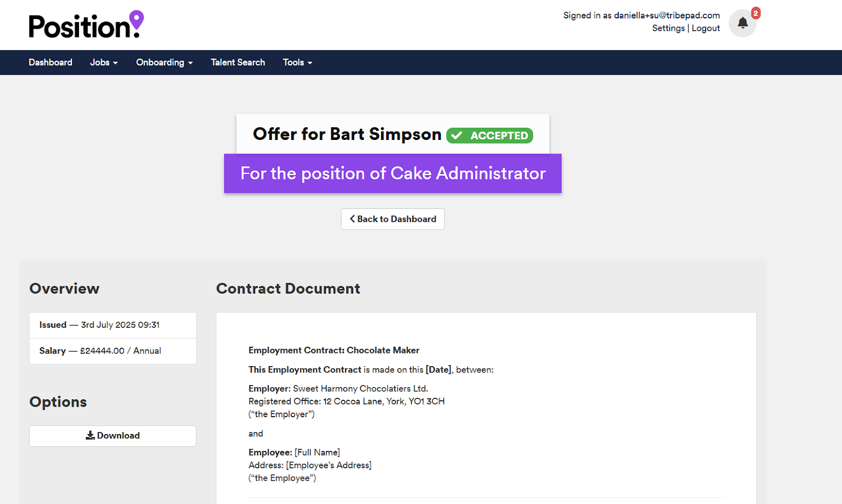
Task: Open Talent Search in the navigation
Action: pos(238,63)
